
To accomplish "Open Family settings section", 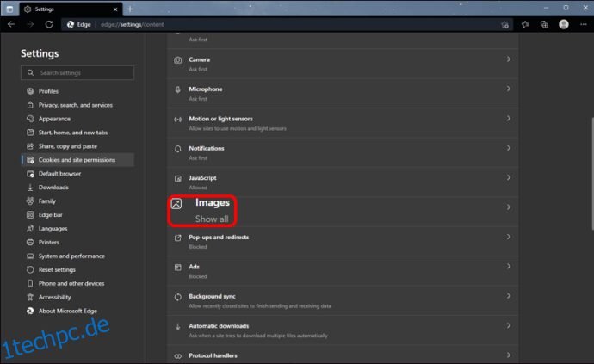I will click(77, 201).
